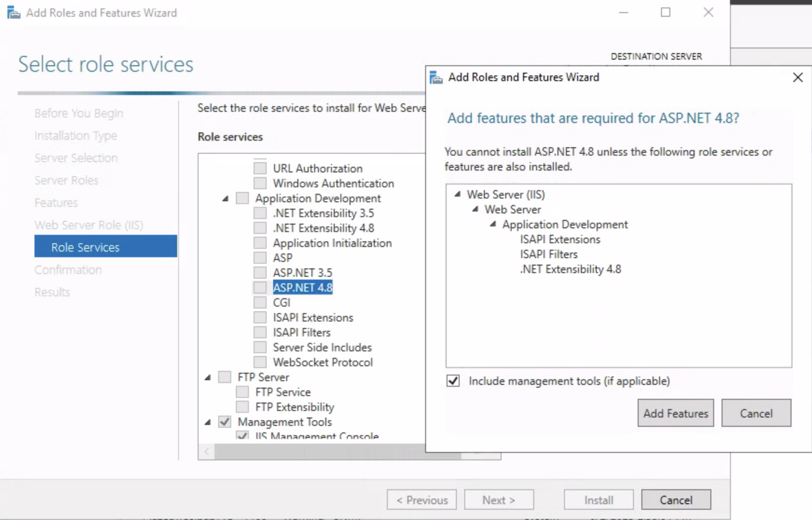
Task: Select ISAPI Extensions in dialog tree
Action: [x=560, y=239]
